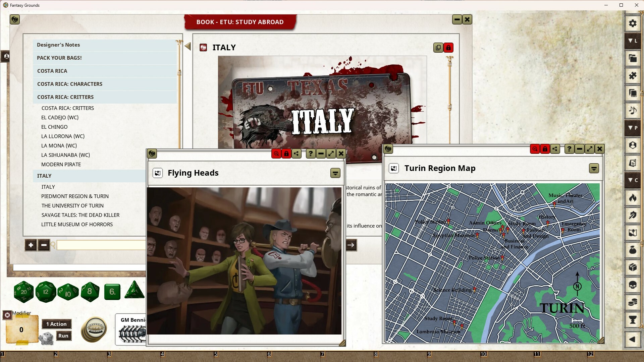Open the SAVAGE TALES: THE DEAD KILLER entry
The image size is (644, 362).
(80, 215)
